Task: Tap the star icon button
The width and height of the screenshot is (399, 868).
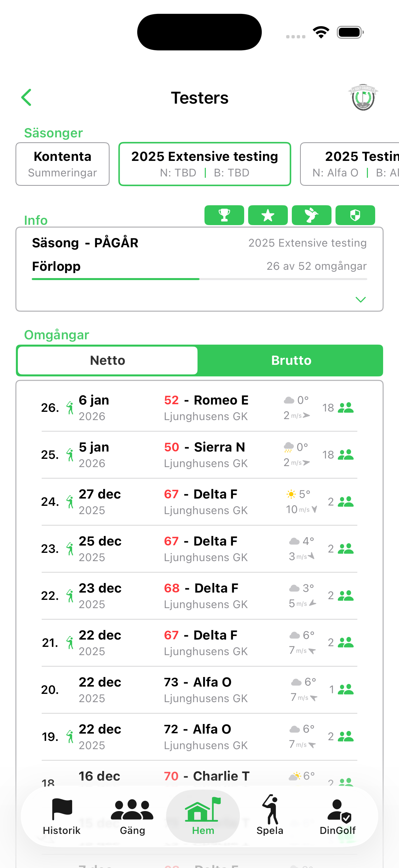Action: 268,215
